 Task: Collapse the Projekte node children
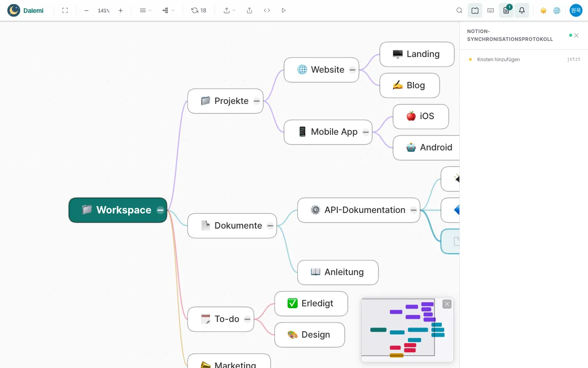[257, 101]
